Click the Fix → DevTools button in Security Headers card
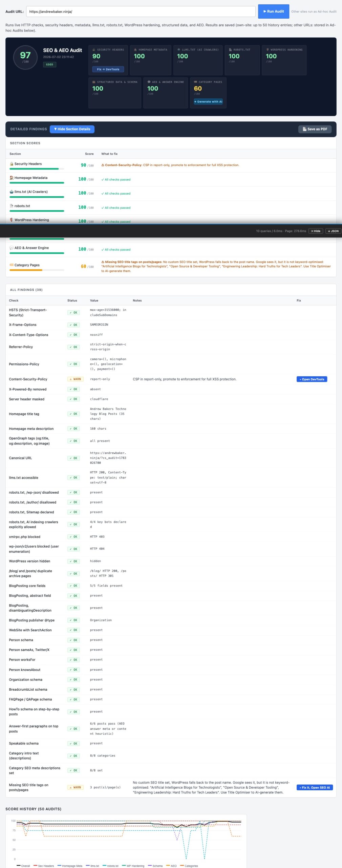342x868 pixels. click(108, 69)
